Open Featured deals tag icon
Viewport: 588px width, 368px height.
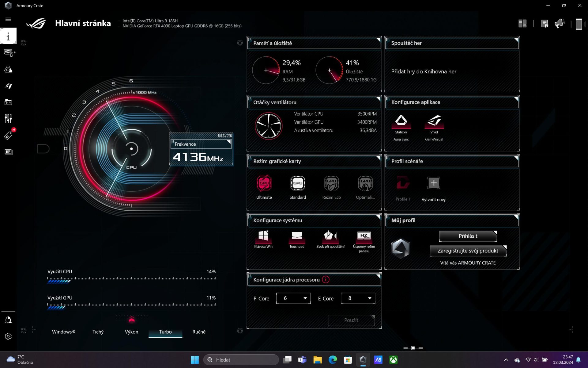[8, 135]
